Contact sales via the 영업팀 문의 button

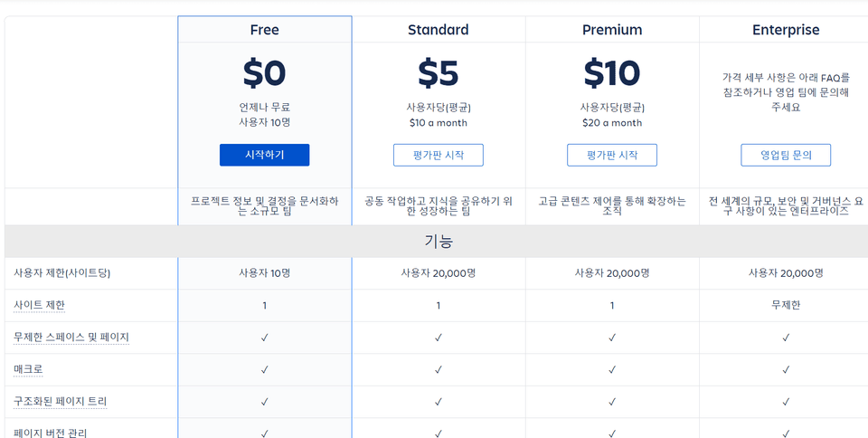pos(785,155)
